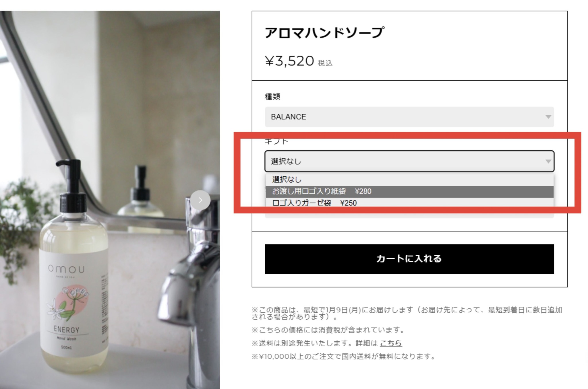
Task: Click the 種類 field label
Action: [272, 97]
